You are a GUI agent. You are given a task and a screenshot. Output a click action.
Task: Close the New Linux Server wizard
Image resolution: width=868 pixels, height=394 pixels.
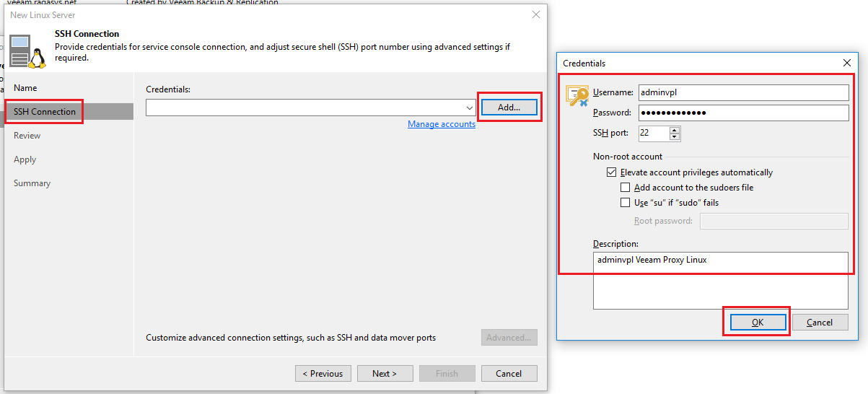(x=535, y=14)
